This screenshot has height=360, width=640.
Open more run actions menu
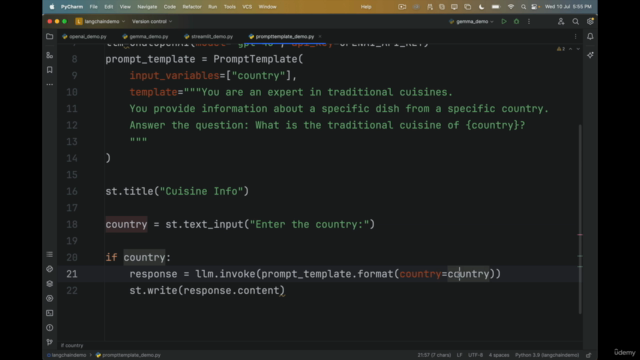(529, 21)
